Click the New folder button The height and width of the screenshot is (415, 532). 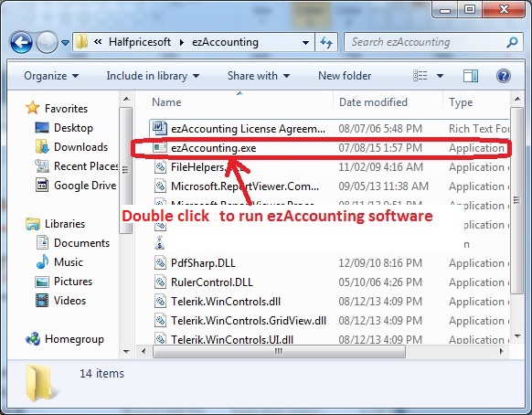coord(345,76)
